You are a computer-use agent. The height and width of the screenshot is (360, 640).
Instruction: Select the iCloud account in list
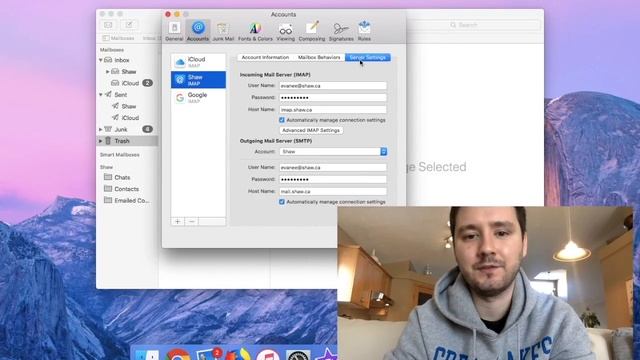click(x=198, y=62)
